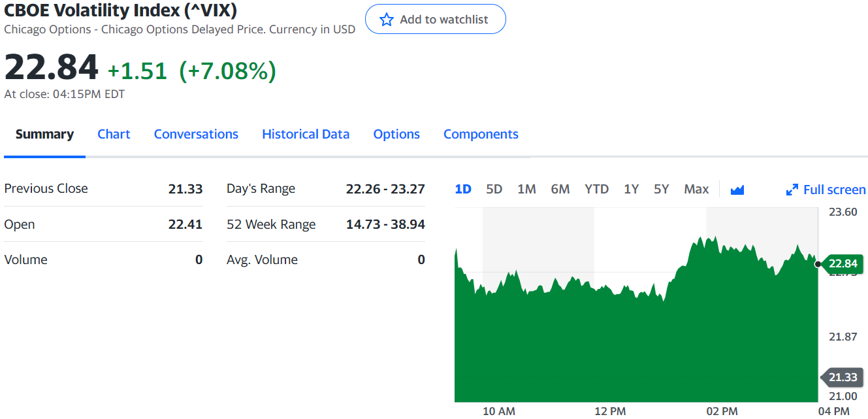Switch chart type using the mountain chart icon
The width and height of the screenshot is (868, 419).
[737, 190]
